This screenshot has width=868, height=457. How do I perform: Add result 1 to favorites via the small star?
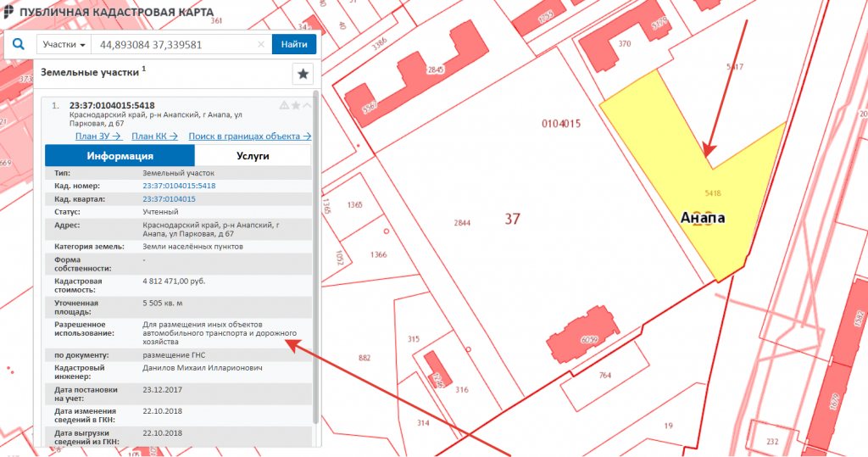pos(296,105)
